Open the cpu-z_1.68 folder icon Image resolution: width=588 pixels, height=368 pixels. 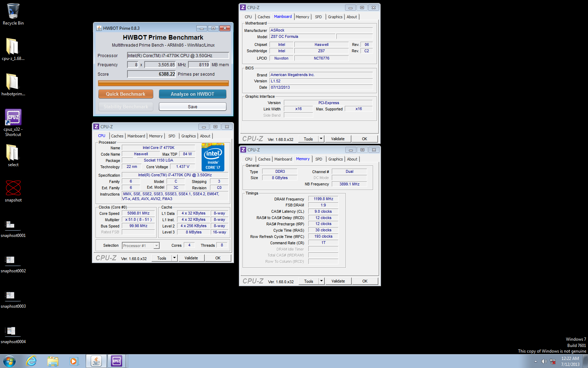click(13, 49)
